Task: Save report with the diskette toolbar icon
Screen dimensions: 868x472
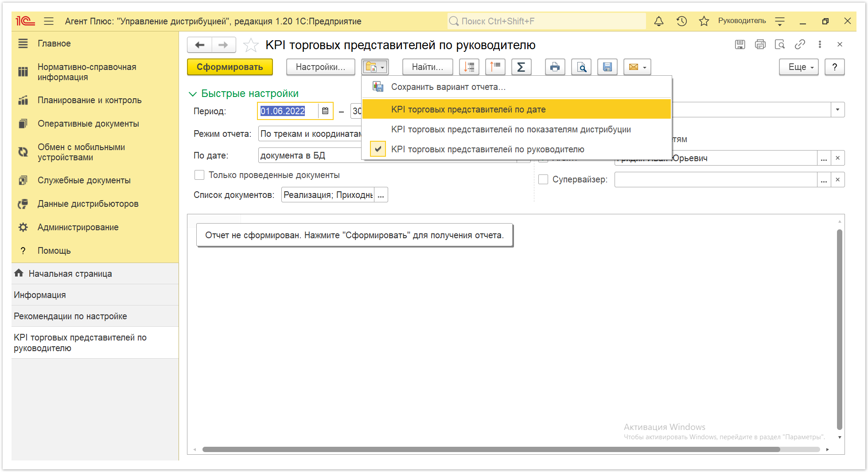Action: [607, 67]
